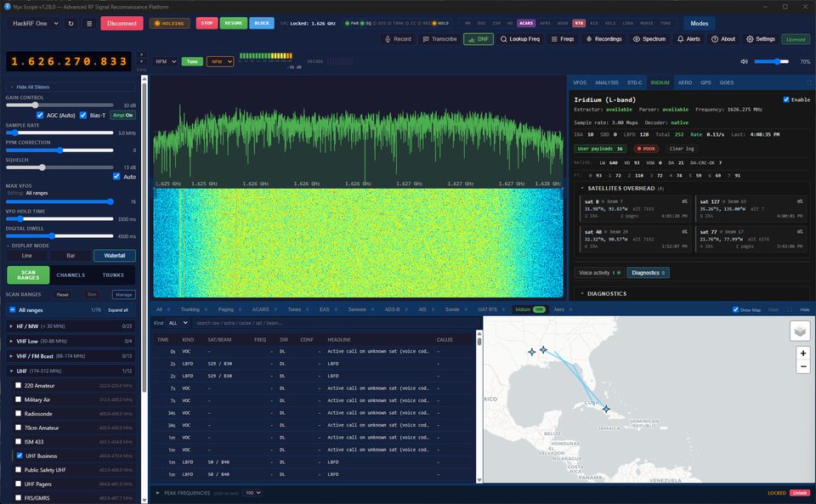Click the ACARS mode badge
Image resolution: width=816 pixels, height=504 pixels.
[526, 24]
